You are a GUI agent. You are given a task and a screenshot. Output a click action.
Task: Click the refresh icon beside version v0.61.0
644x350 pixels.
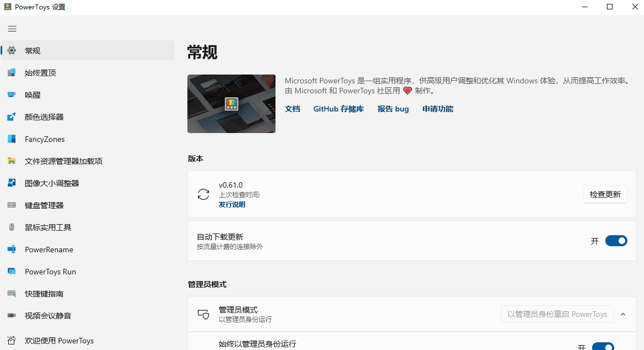click(203, 194)
